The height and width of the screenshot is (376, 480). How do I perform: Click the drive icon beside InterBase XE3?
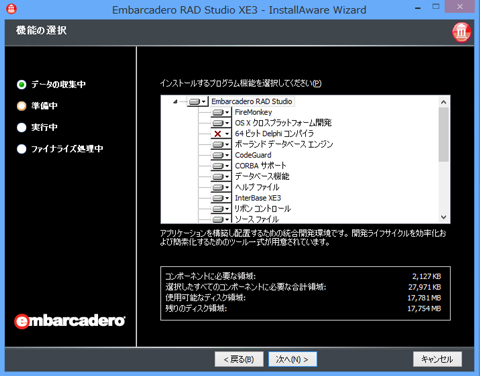pyautogui.click(x=218, y=198)
